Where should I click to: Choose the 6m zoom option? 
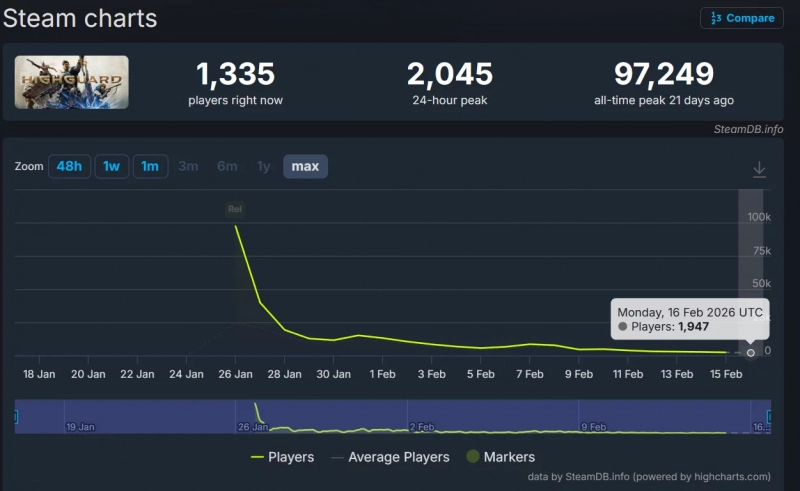click(227, 166)
